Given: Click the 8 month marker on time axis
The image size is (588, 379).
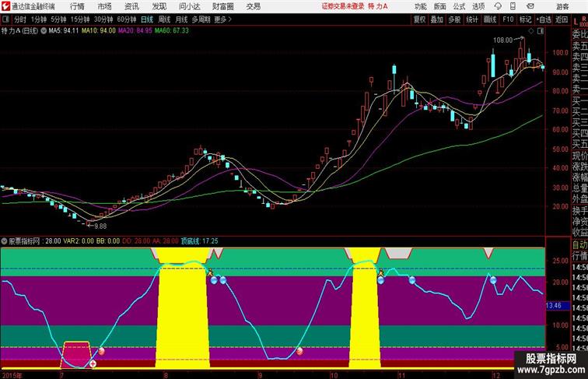Looking at the screenshot, I should pyautogui.click(x=166, y=375).
